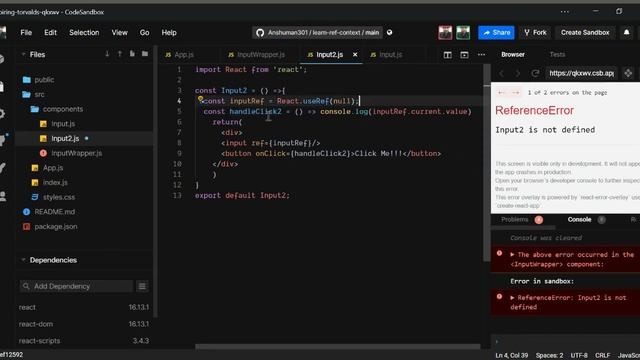Open the Go menu

point(144,33)
